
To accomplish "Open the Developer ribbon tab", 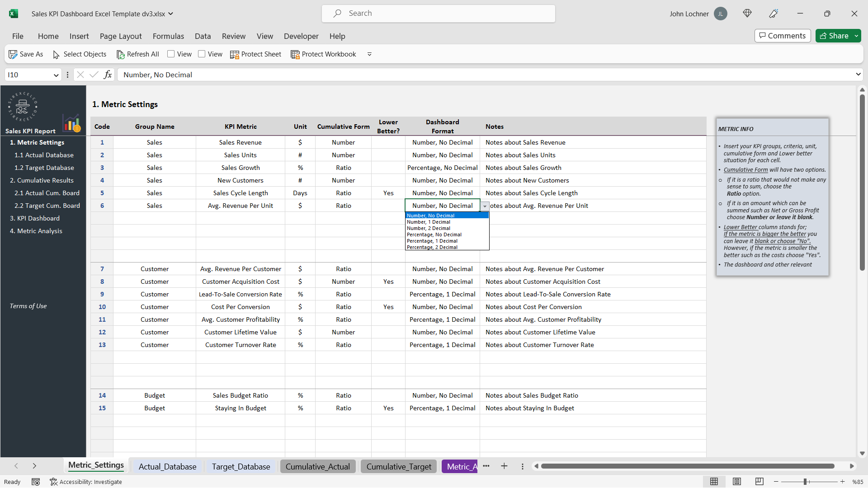I will point(301,36).
